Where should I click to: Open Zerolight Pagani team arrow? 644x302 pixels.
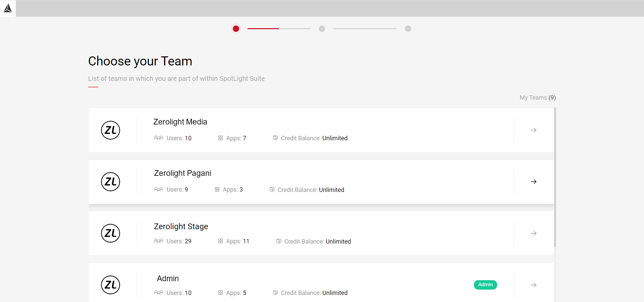(x=534, y=182)
